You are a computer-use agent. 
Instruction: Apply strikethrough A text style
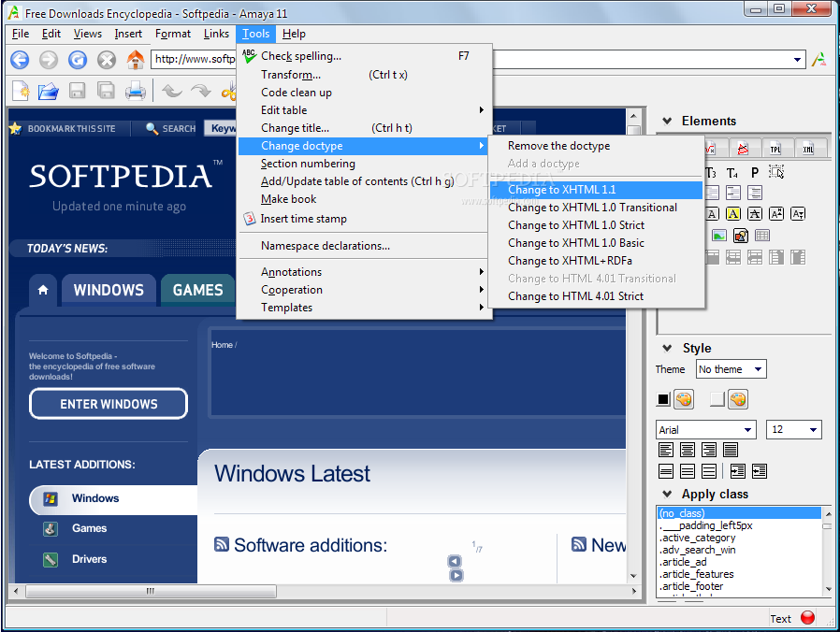tap(754, 214)
